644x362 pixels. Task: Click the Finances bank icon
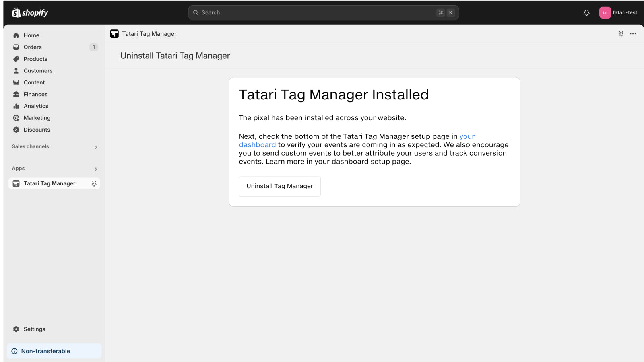coord(16,94)
